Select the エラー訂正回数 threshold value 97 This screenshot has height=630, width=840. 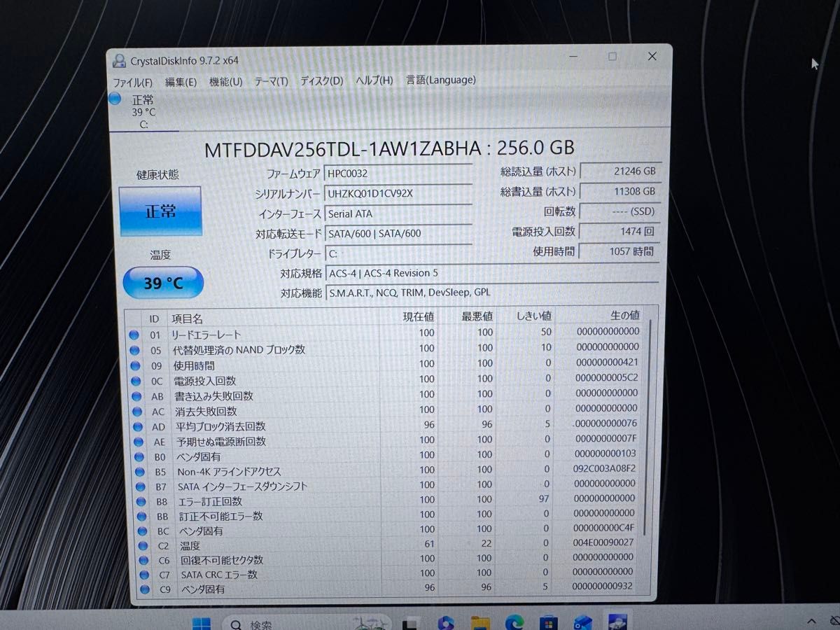(x=545, y=499)
